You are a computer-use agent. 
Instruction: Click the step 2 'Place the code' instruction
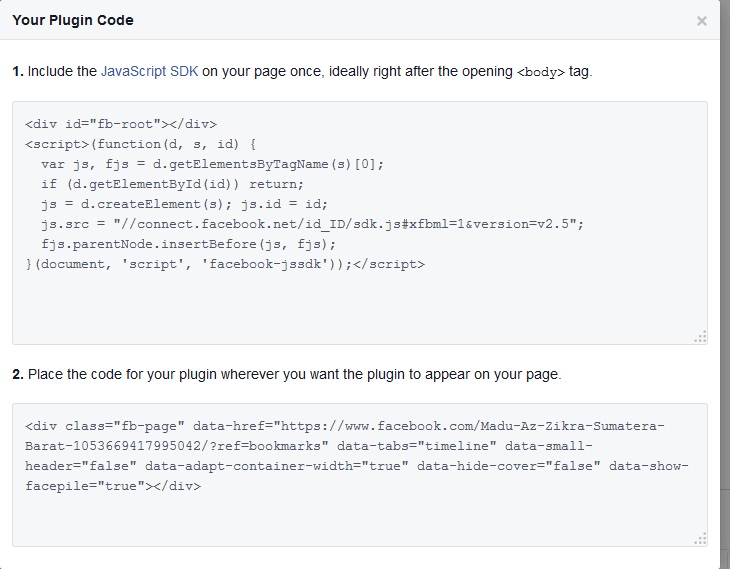(287, 374)
